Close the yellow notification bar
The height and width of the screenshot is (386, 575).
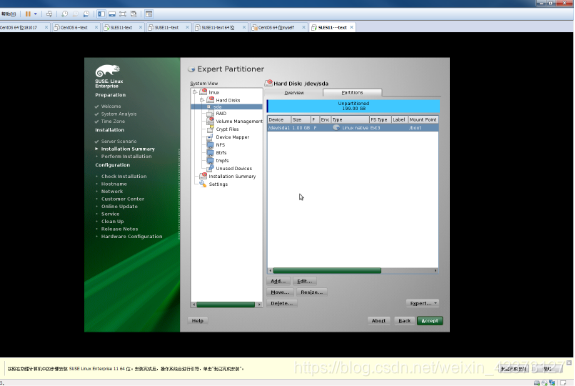tap(569, 363)
